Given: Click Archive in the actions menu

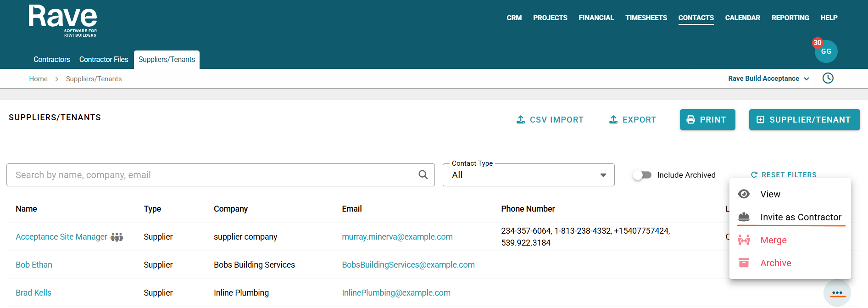Looking at the screenshot, I should tap(775, 263).
